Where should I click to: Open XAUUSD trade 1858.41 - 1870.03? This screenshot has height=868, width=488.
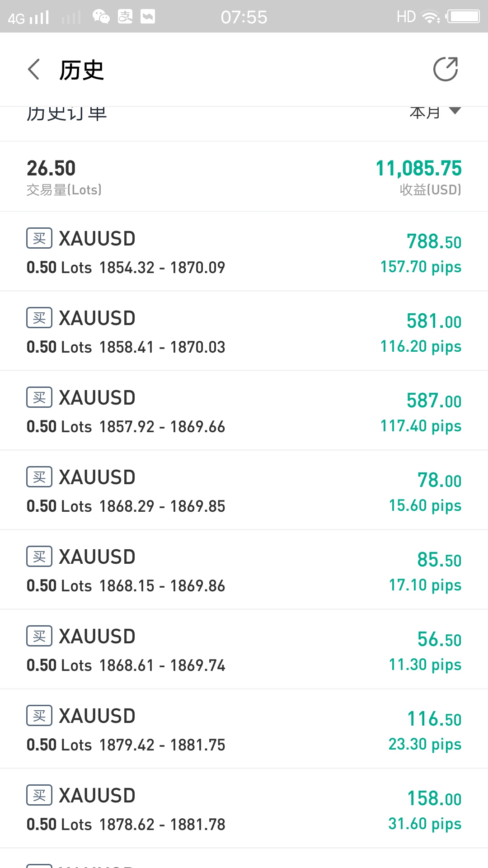tap(244, 331)
